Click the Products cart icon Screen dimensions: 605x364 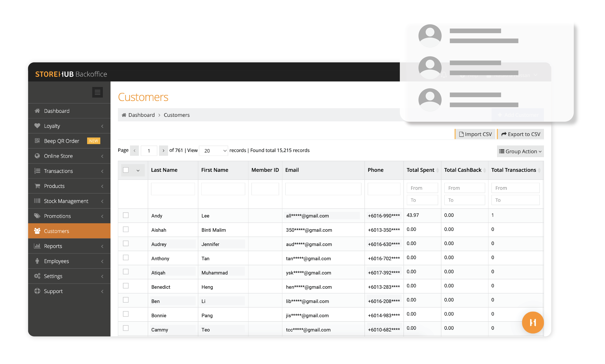[37, 186]
